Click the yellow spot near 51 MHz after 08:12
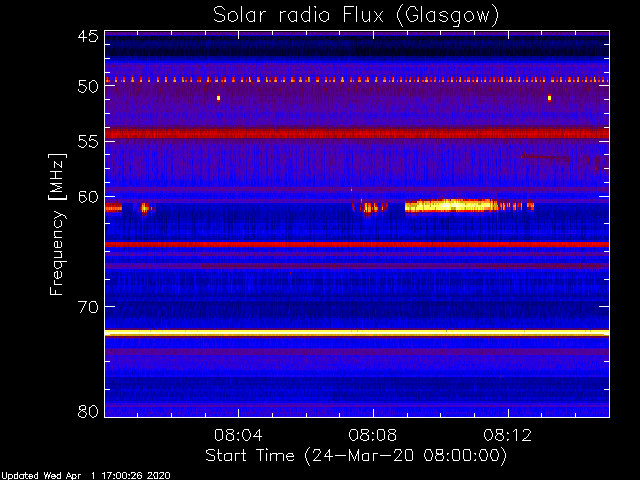This screenshot has height=480, width=640. coord(549,98)
